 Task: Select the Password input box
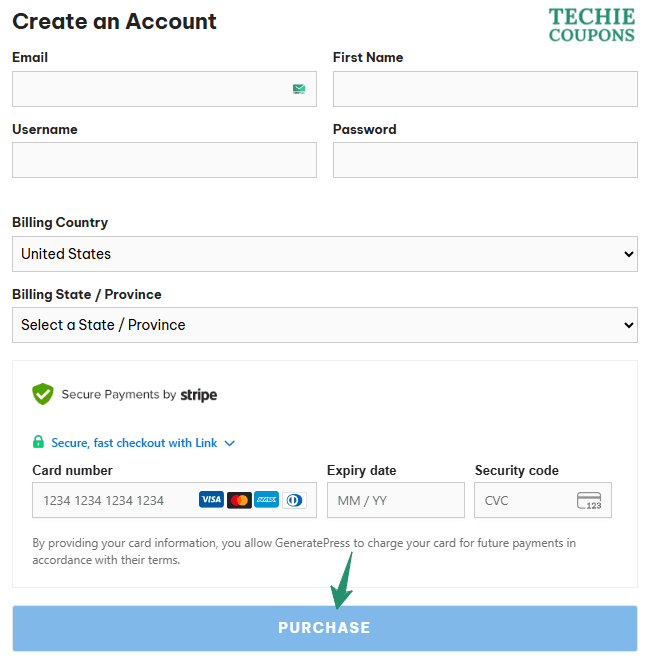(x=485, y=160)
